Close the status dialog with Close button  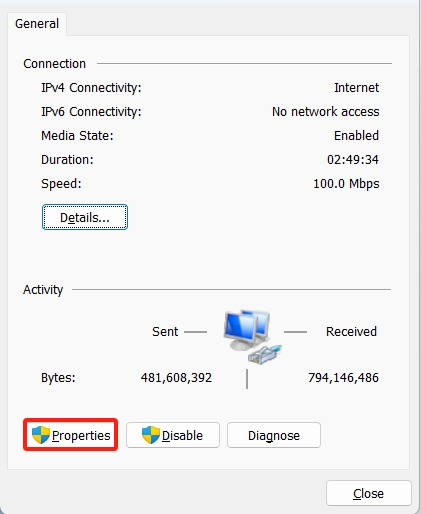(369, 493)
